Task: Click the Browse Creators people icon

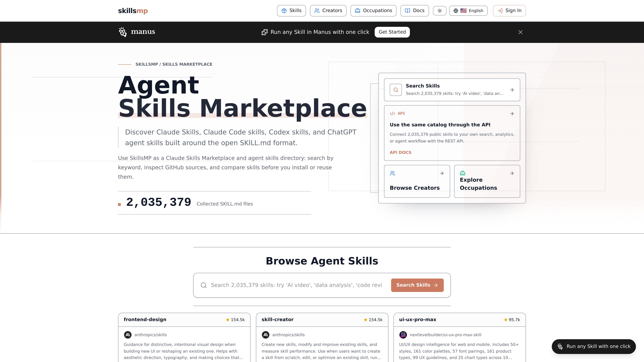Action: 392,173
